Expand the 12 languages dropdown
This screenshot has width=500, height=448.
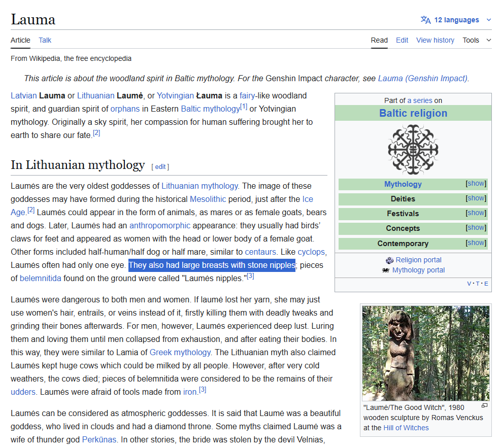tap(456, 20)
